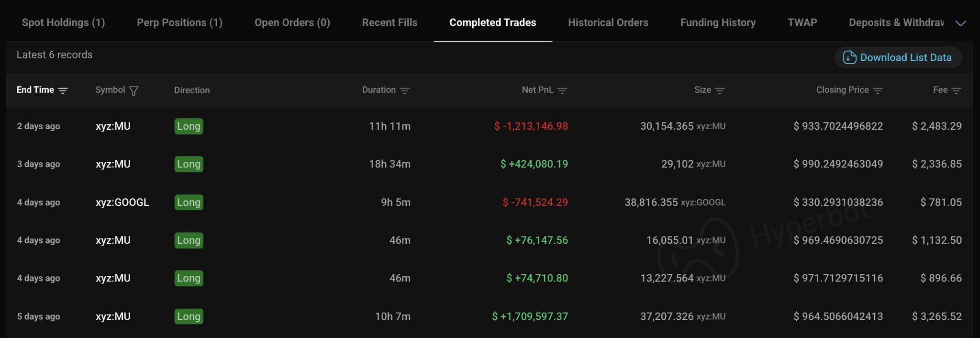The height and width of the screenshot is (338, 980).
Task: Sort records by Net PnL icon
Action: (x=562, y=90)
